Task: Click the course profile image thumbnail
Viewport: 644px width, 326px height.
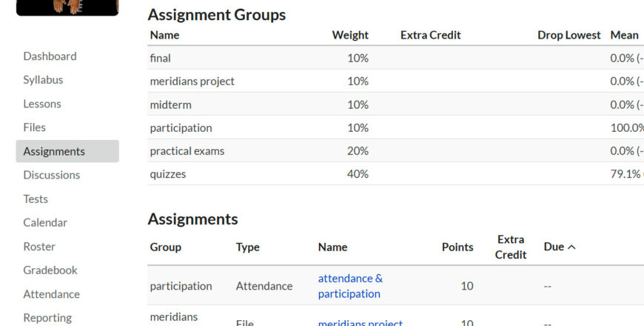Action: [67, 7]
